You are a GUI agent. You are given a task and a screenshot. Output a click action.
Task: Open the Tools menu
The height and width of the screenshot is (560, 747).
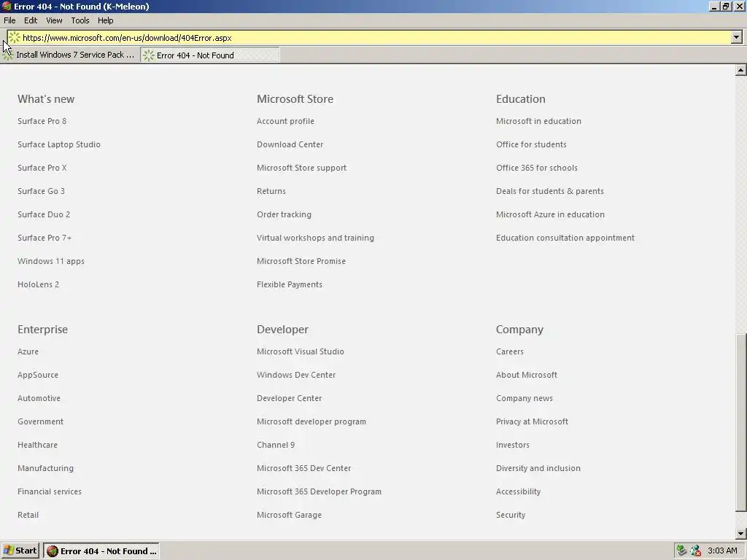pyautogui.click(x=80, y=20)
